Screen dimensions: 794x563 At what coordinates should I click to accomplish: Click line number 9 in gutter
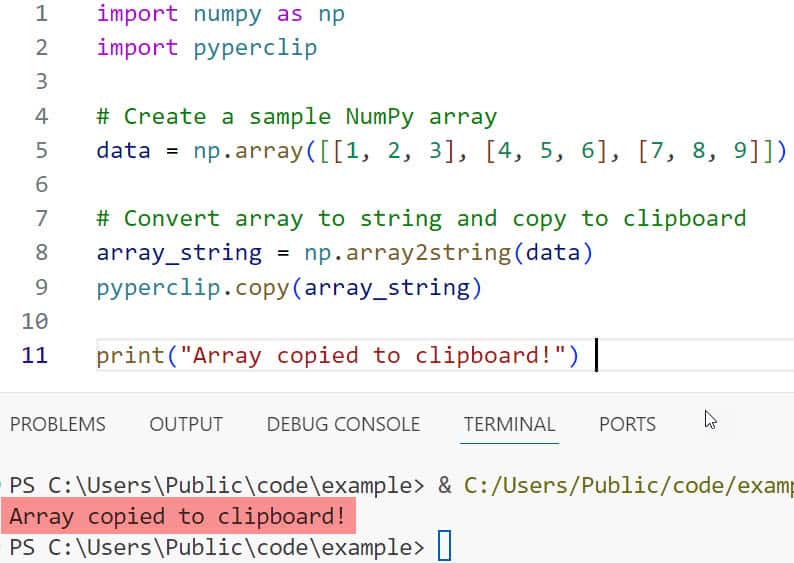(42, 287)
